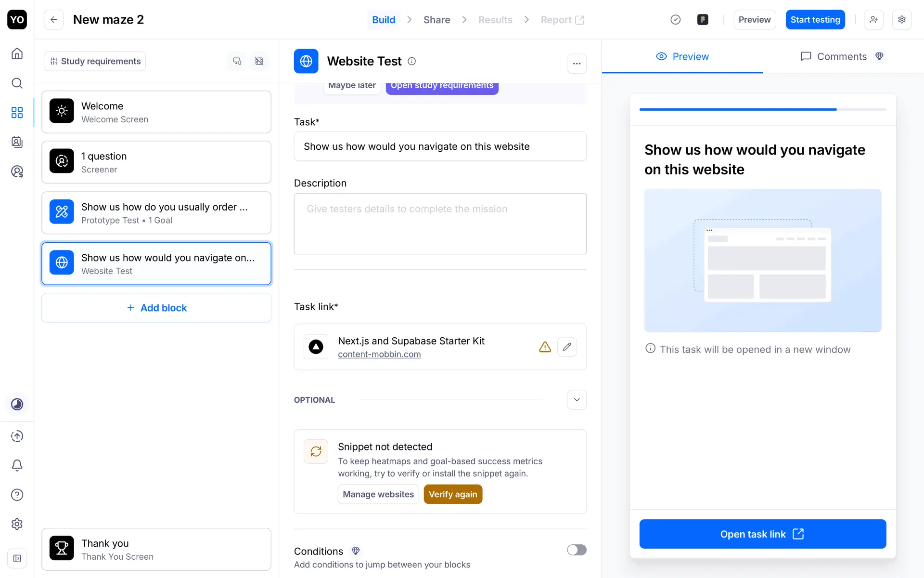The width and height of the screenshot is (924, 578).
Task: Click the warning triangle on task link
Action: pyautogui.click(x=545, y=347)
